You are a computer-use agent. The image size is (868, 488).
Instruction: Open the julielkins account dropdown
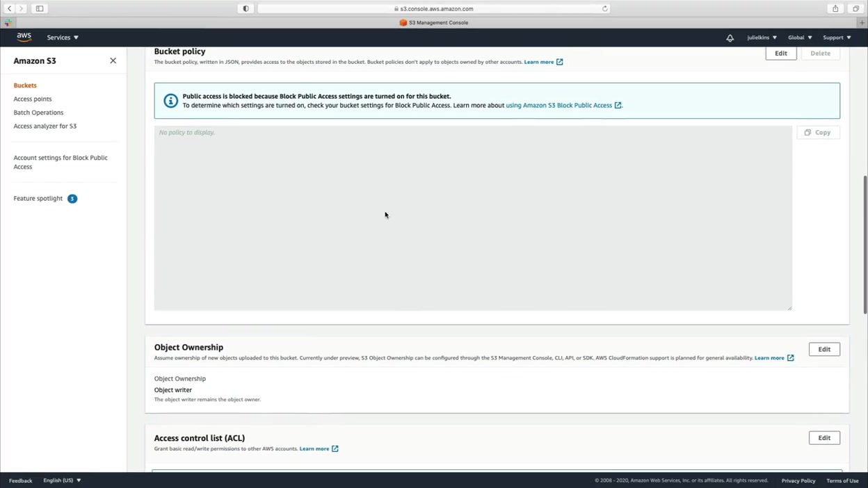pos(762,38)
